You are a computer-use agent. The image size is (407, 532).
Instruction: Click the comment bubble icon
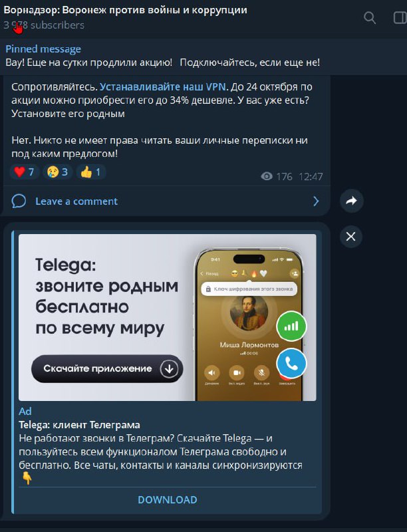[19, 201]
